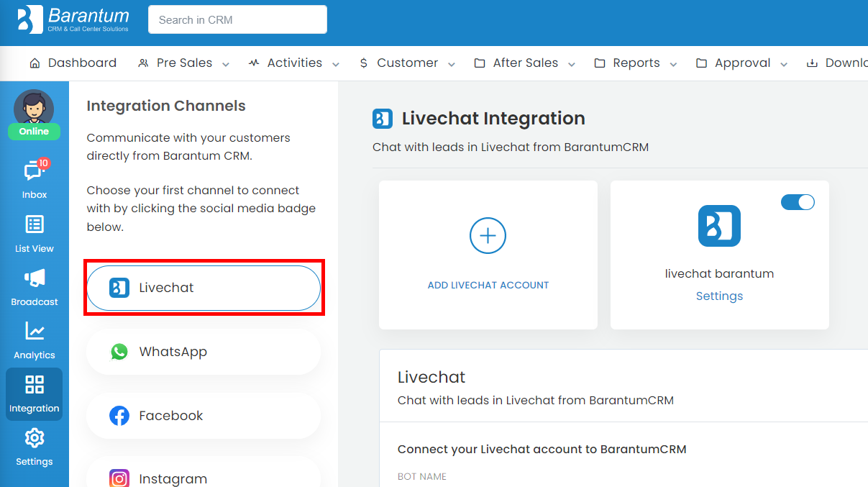Expand the Approval dropdown chevron
Screen dimensions: 868x487
(784, 64)
